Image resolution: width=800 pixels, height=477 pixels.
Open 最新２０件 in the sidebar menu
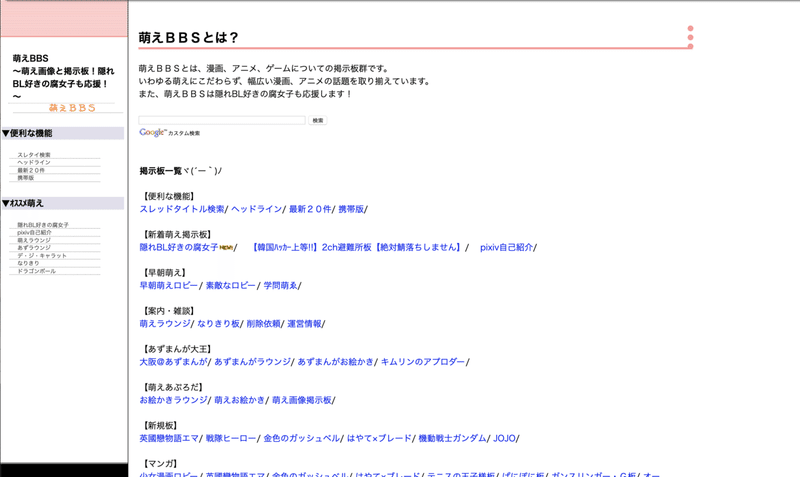click(31, 170)
